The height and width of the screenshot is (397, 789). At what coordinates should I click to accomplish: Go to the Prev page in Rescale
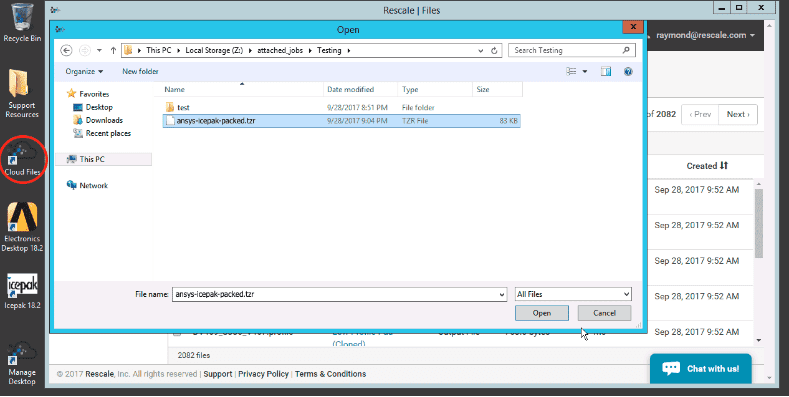click(x=700, y=114)
